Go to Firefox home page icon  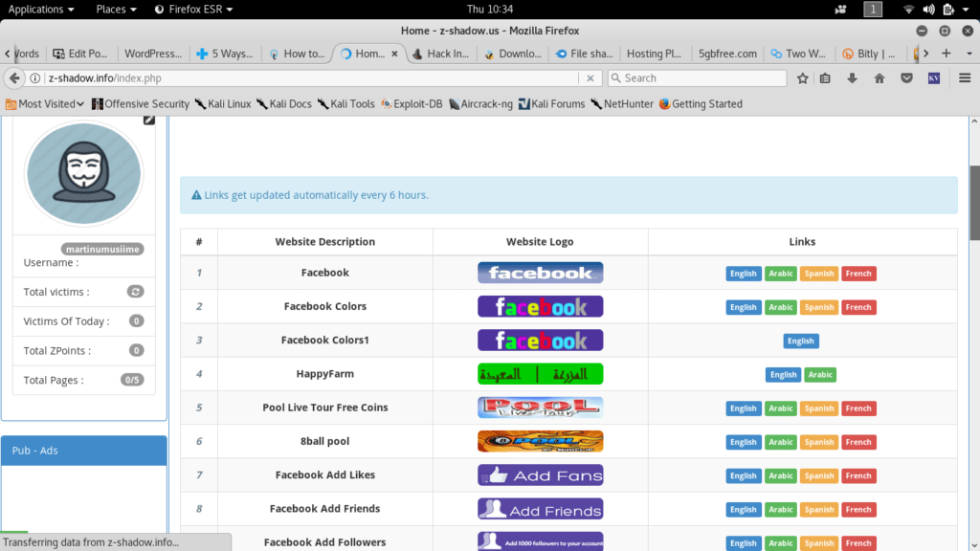point(880,78)
